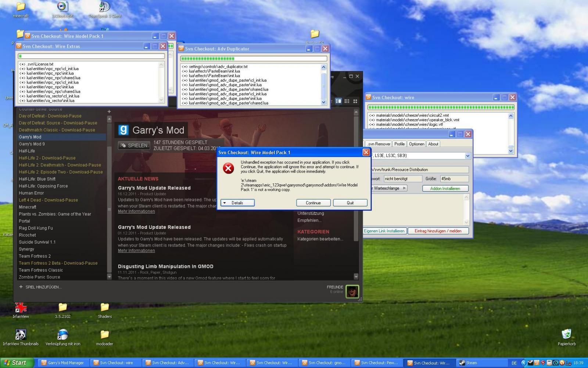Minimize the Adv Duplicator checkout window

click(309, 49)
